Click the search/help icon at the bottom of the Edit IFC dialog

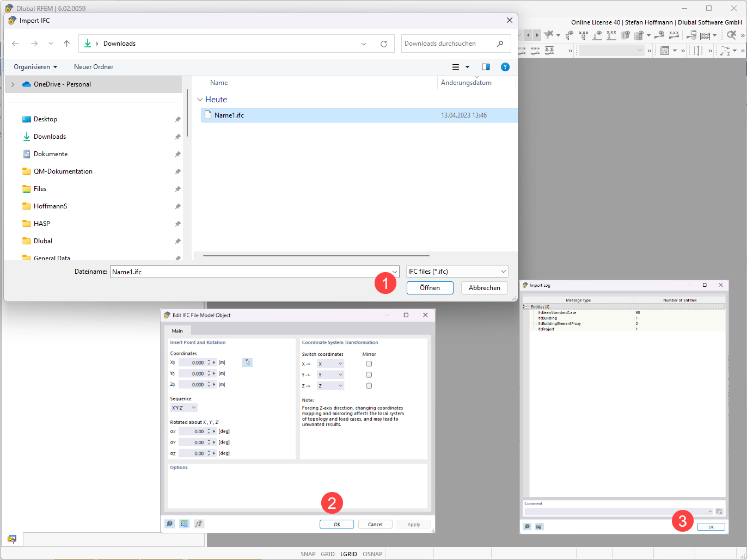coord(170,524)
